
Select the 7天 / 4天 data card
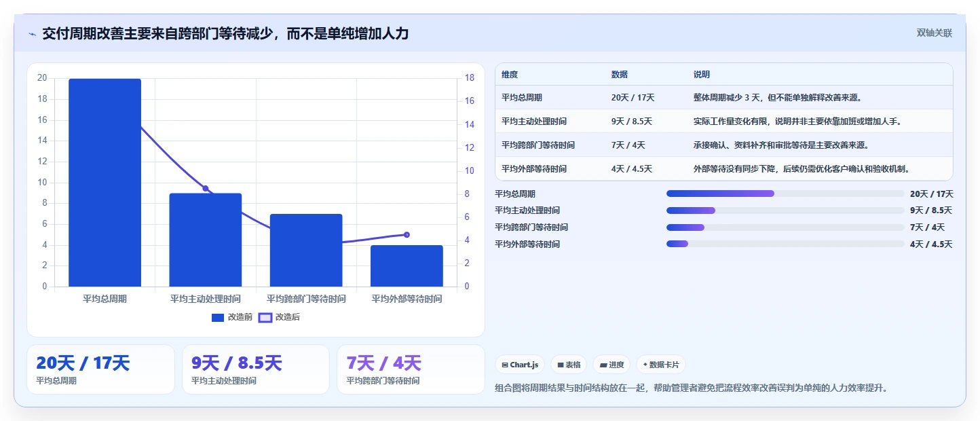pos(411,369)
